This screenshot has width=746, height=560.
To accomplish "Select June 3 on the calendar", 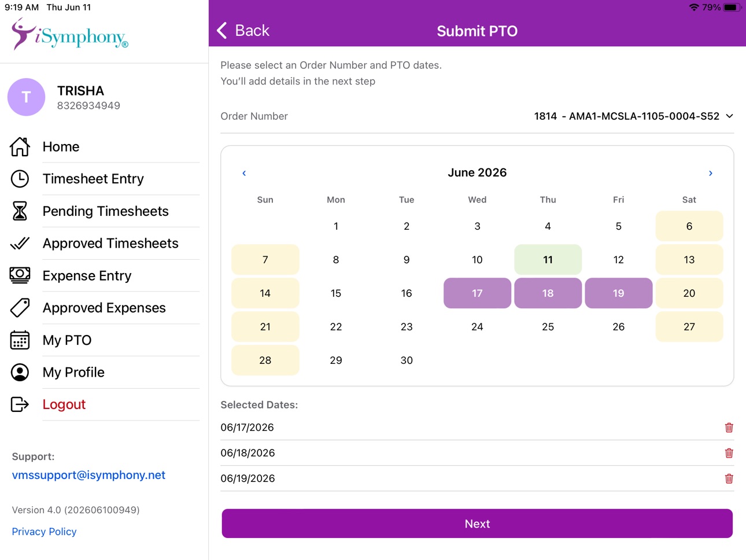I will point(477,226).
